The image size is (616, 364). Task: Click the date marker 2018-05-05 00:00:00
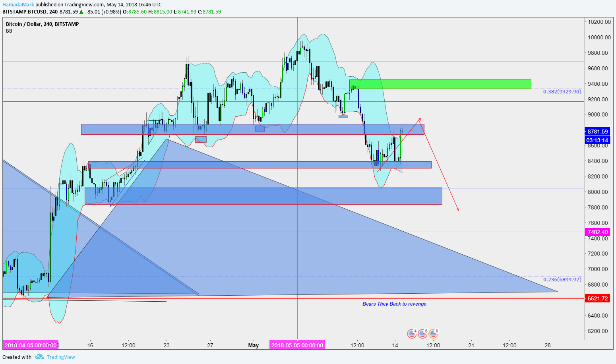point(297,345)
